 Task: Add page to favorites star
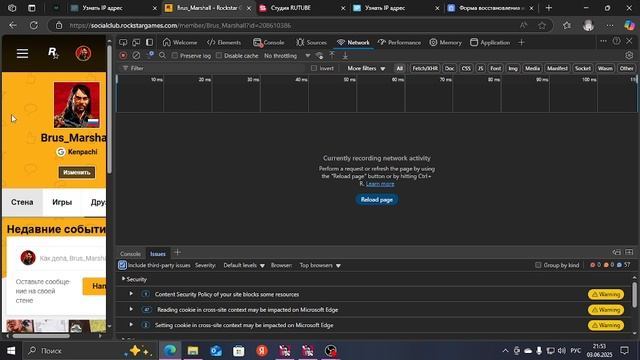pos(542,25)
